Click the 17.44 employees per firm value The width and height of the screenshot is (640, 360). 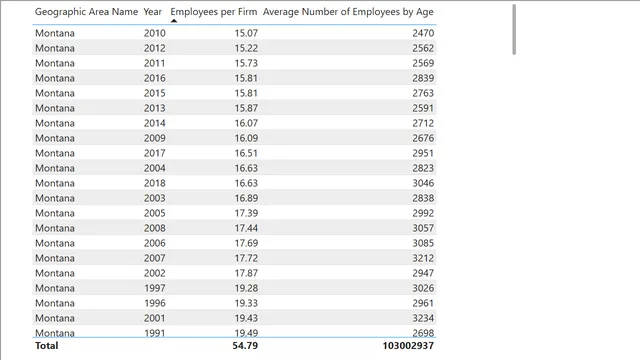pyautogui.click(x=246, y=228)
